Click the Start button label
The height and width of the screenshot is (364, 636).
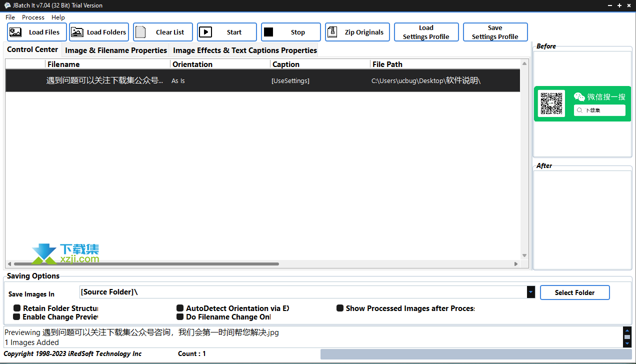tap(234, 32)
